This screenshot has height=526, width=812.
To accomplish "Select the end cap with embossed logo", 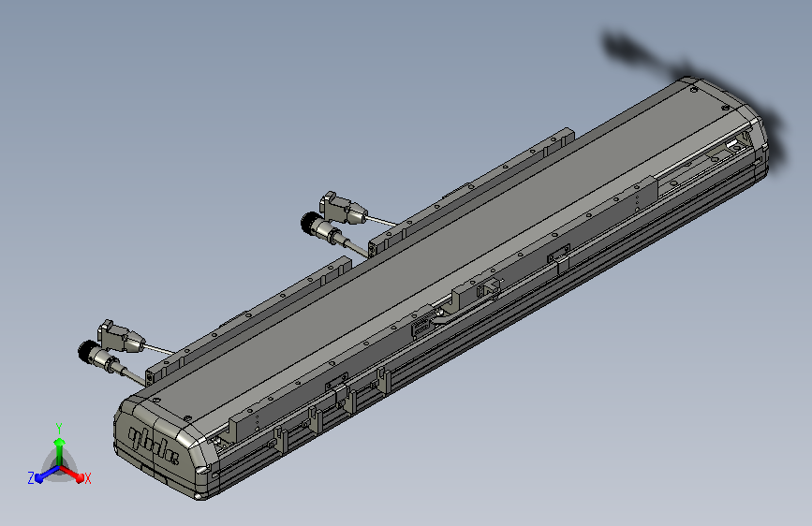I will (x=162, y=449).
